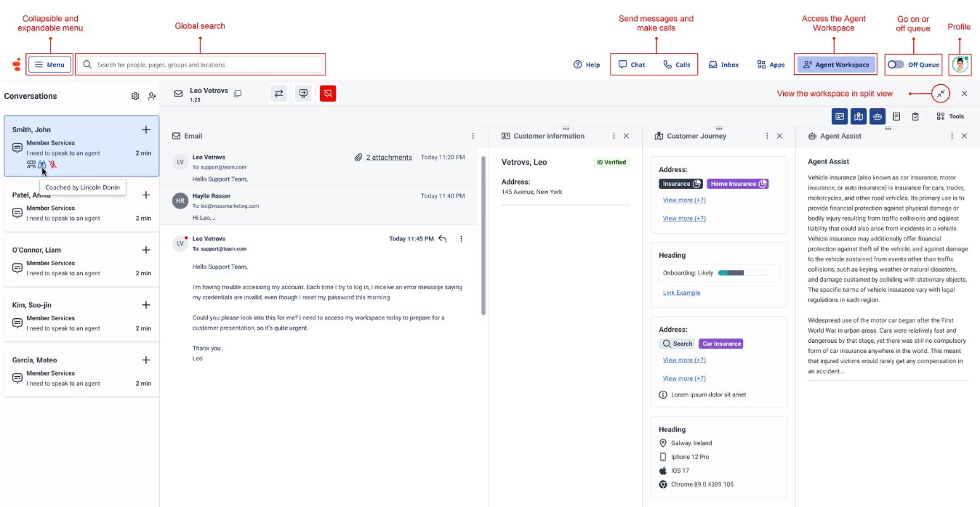The width and height of the screenshot is (980, 507).
Task: Click the Agent Workspace button
Action: coord(836,65)
